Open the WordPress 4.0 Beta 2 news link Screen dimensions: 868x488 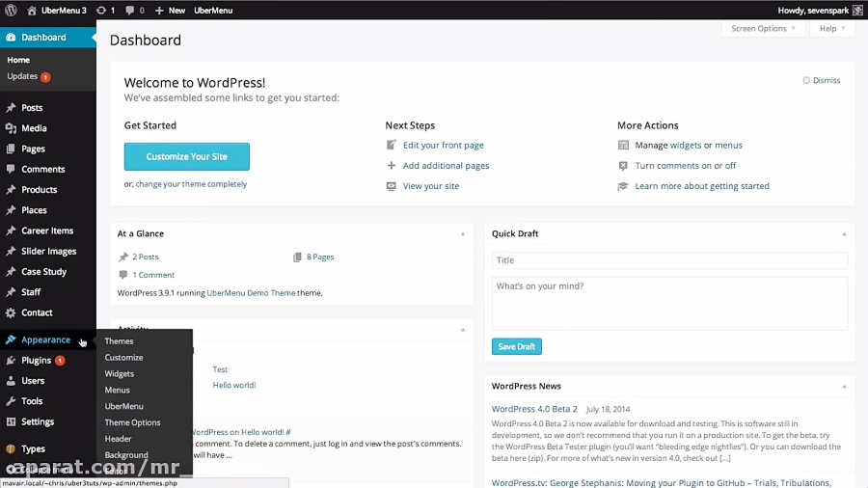(x=534, y=409)
